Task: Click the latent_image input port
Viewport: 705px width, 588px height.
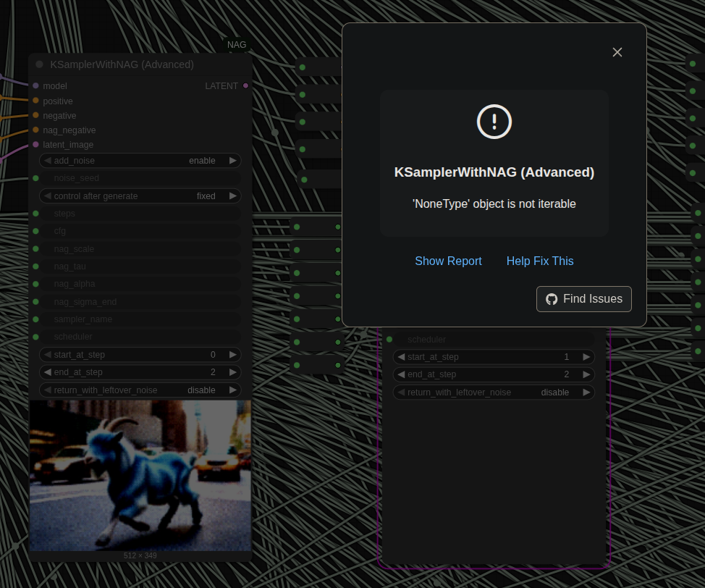Action: 35,144
